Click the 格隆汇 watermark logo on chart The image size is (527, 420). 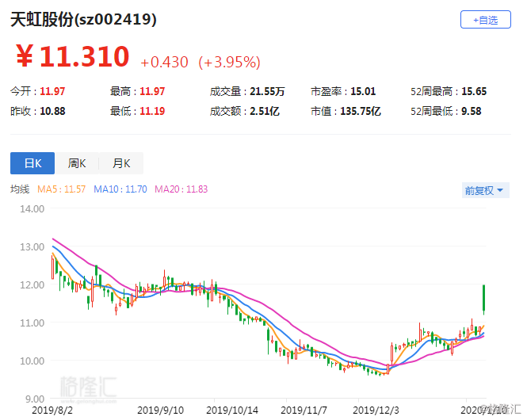point(89,388)
